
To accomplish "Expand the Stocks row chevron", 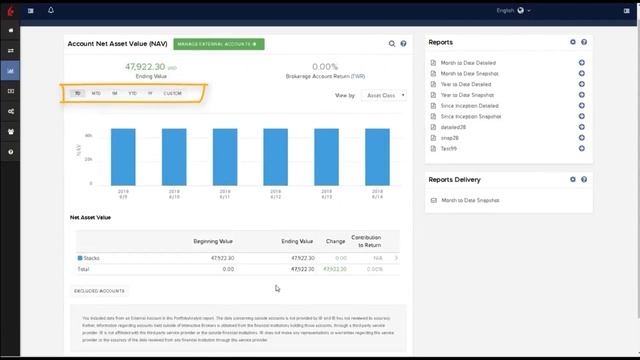I will point(396,258).
